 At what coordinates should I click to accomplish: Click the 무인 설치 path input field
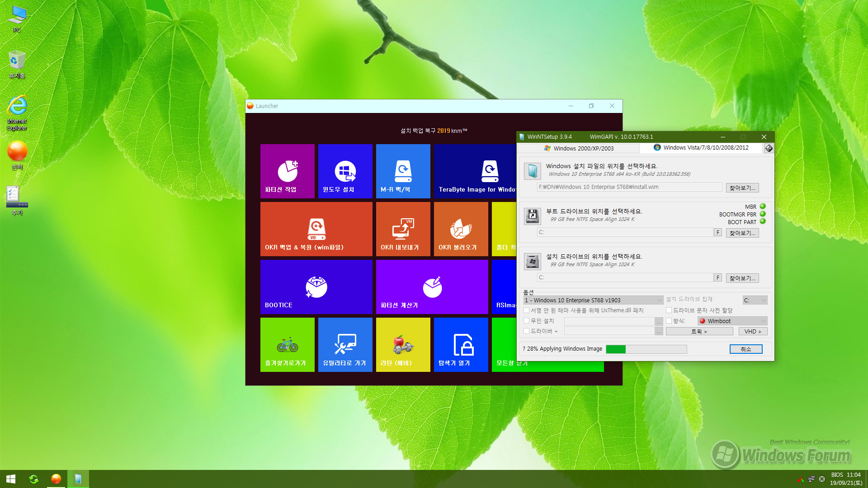pyautogui.click(x=609, y=321)
